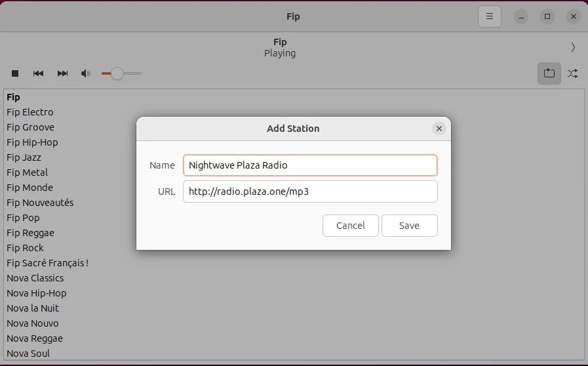The height and width of the screenshot is (366, 588).
Task: Skip to the previous station
Action: click(x=39, y=73)
